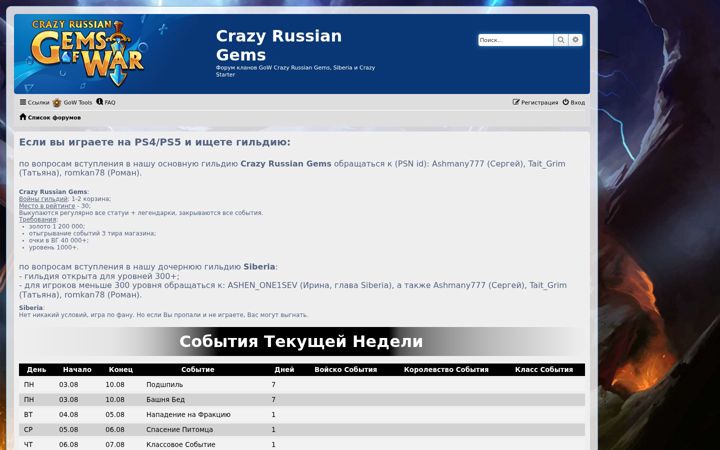Click the underlined Требования text
Screen dimensions: 720x450
tap(37, 219)
